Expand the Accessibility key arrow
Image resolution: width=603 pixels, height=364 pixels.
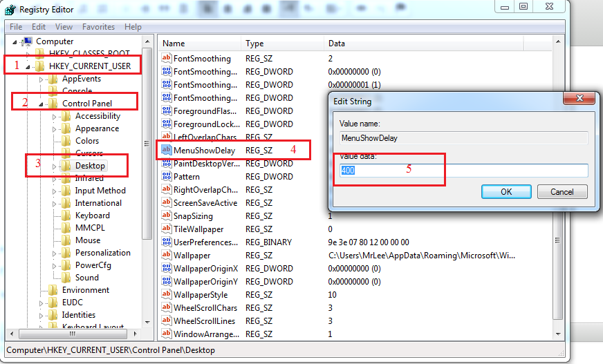coord(55,116)
